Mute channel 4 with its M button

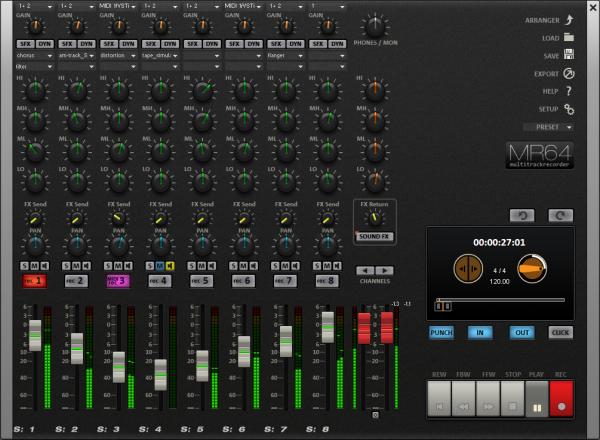pos(158,265)
